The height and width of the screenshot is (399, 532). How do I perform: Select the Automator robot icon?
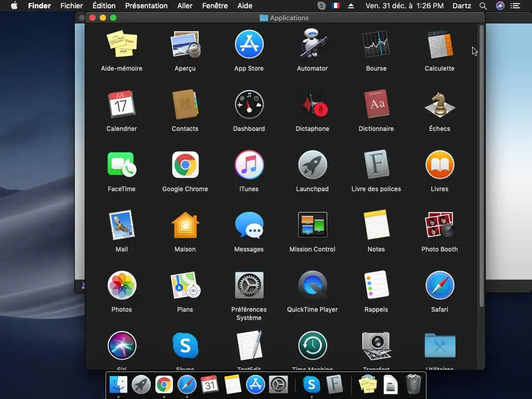[312, 44]
